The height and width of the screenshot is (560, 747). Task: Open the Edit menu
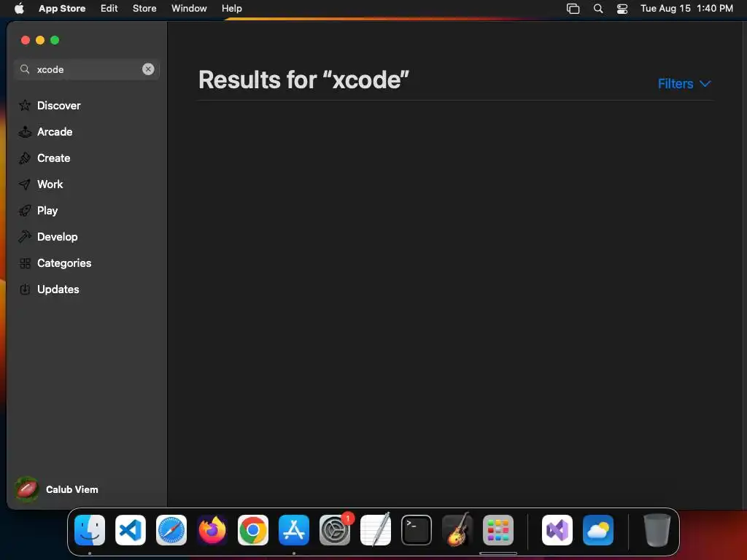pos(109,8)
